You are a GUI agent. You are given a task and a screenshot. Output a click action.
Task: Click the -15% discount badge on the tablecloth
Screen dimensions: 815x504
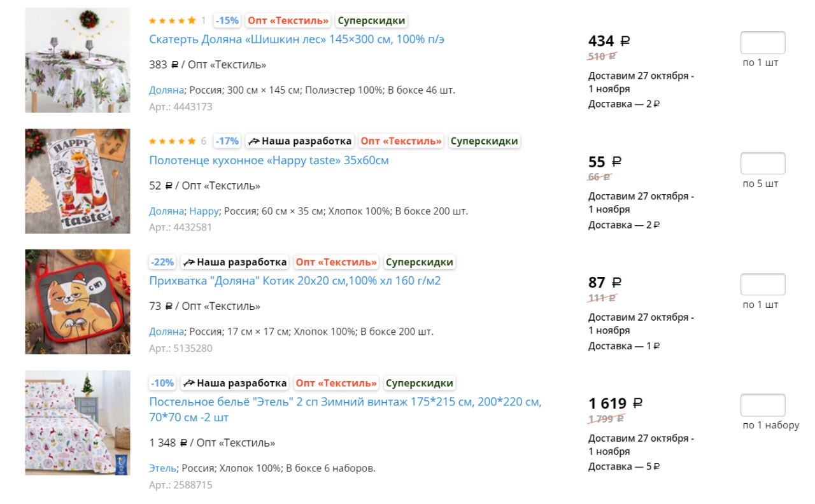pos(227,20)
